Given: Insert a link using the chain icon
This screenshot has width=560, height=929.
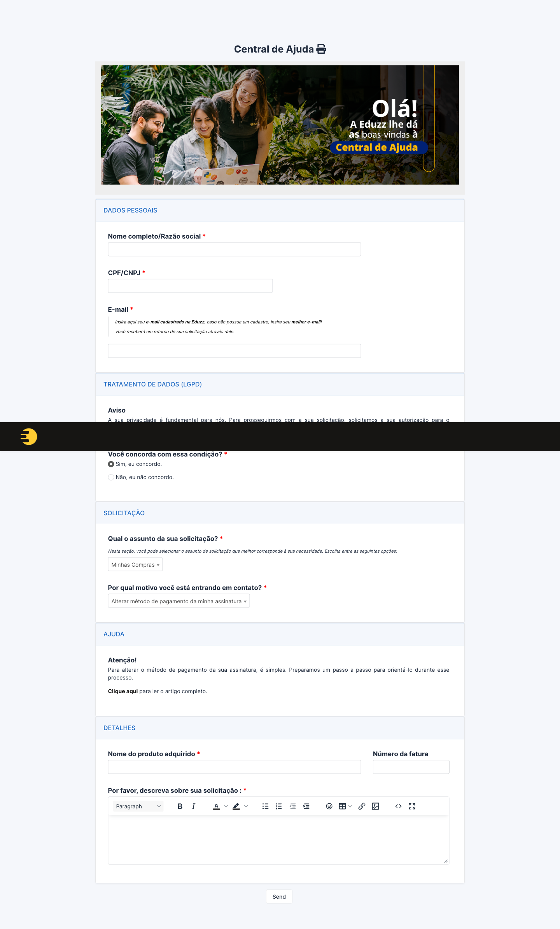Looking at the screenshot, I should point(362,806).
